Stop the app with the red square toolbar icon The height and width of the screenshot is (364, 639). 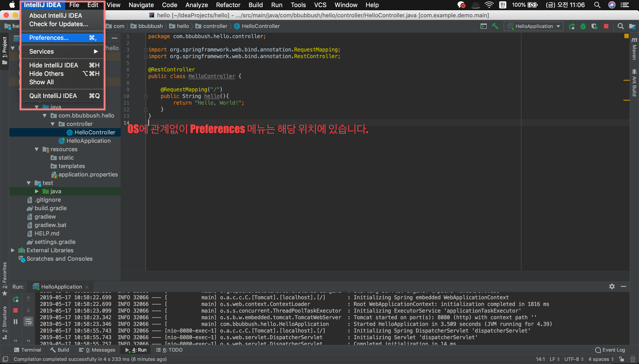[x=605, y=26]
